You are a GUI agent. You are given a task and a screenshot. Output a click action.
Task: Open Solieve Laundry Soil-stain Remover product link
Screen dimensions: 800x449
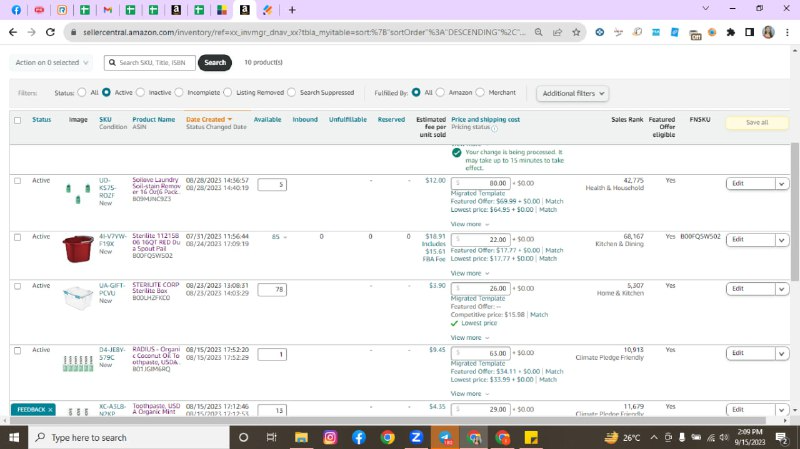[x=156, y=186]
